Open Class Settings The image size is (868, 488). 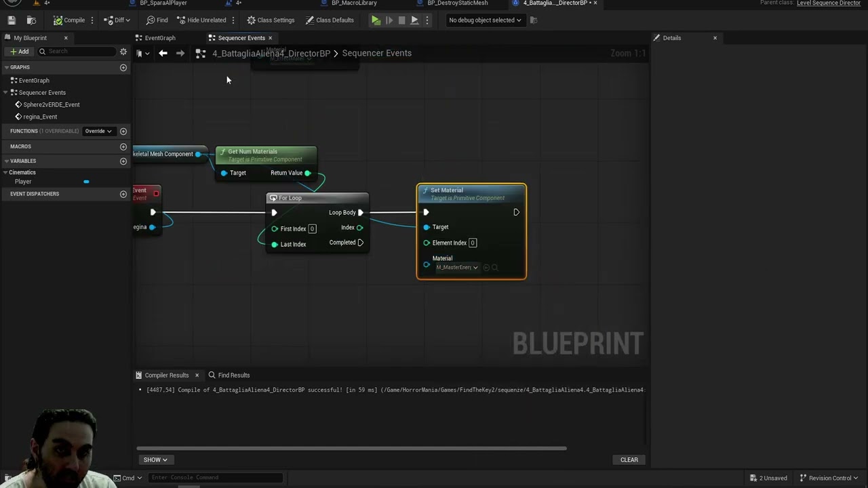coord(271,20)
